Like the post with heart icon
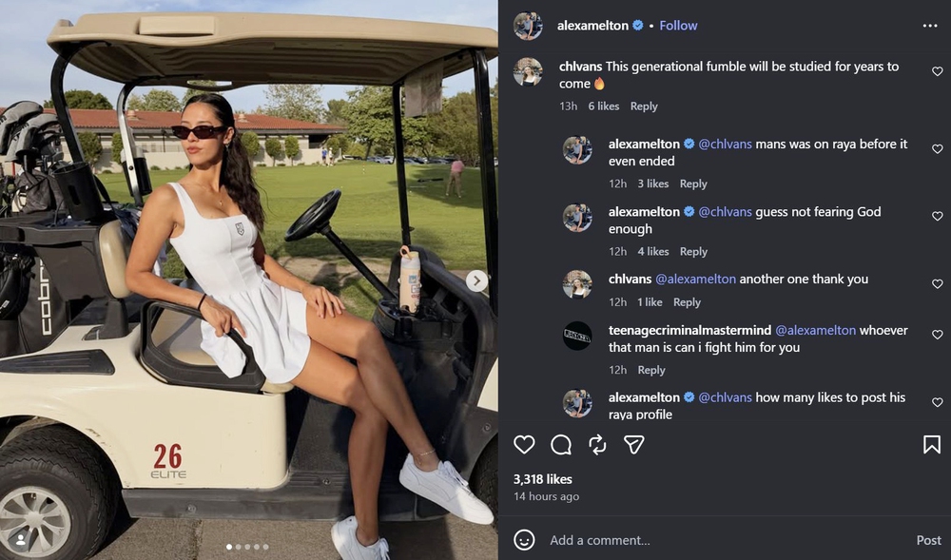Viewport: 951px width, 560px height. (524, 445)
